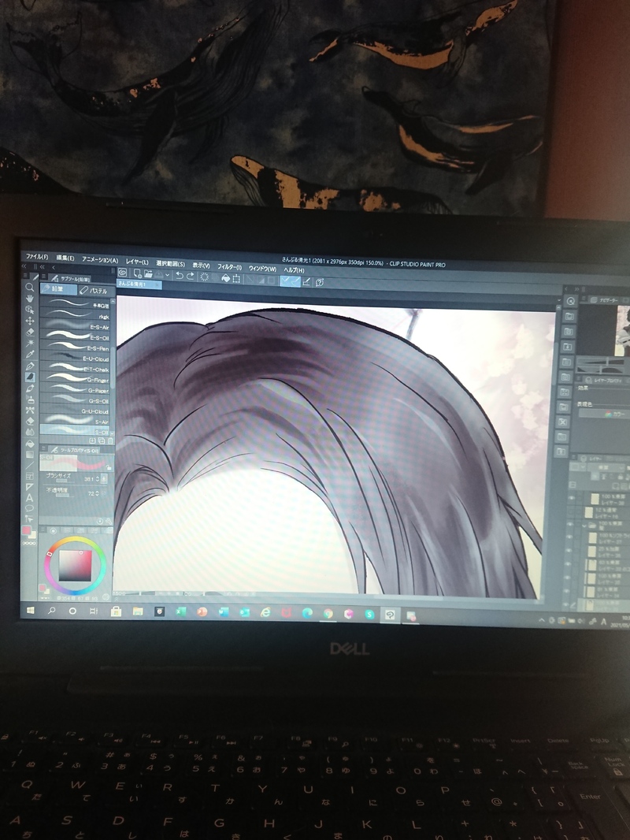Toggle the brush preview lock icon
The width and height of the screenshot is (630, 840).
109,467
